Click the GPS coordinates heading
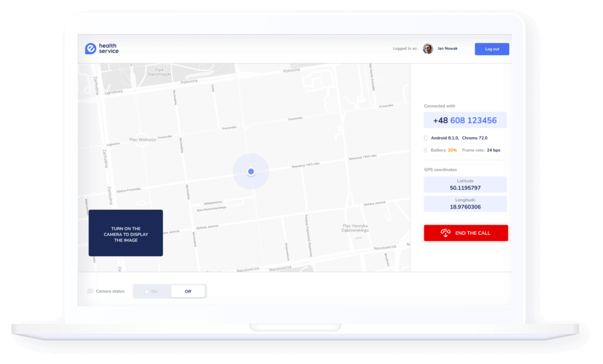This screenshot has height=364, width=603. click(x=440, y=169)
